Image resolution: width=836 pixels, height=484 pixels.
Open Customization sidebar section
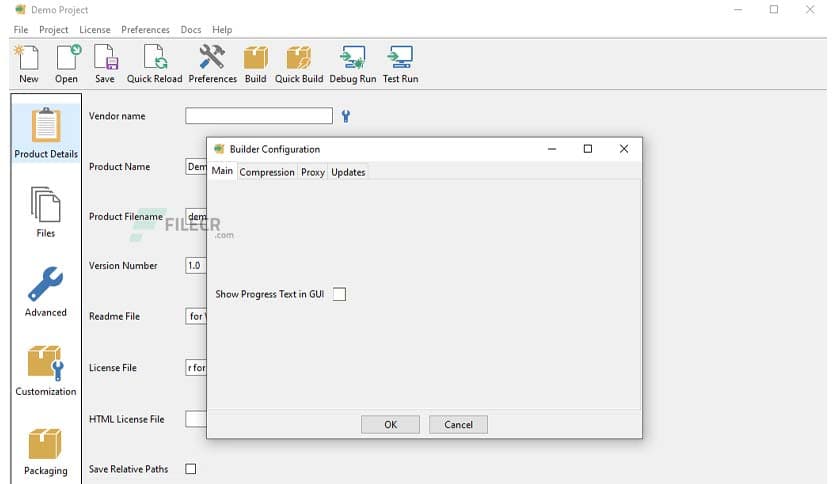coord(46,370)
